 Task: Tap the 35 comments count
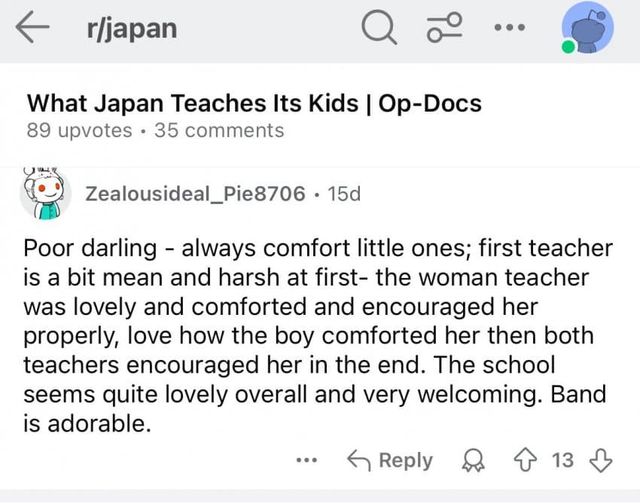pyautogui.click(x=219, y=130)
